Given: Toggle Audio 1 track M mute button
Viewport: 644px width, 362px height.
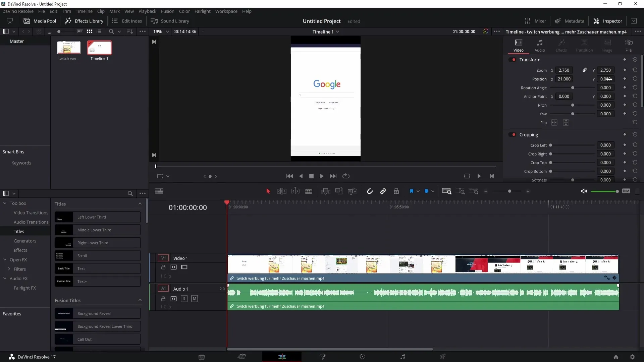Looking at the screenshot, I should tap(195, 298).
